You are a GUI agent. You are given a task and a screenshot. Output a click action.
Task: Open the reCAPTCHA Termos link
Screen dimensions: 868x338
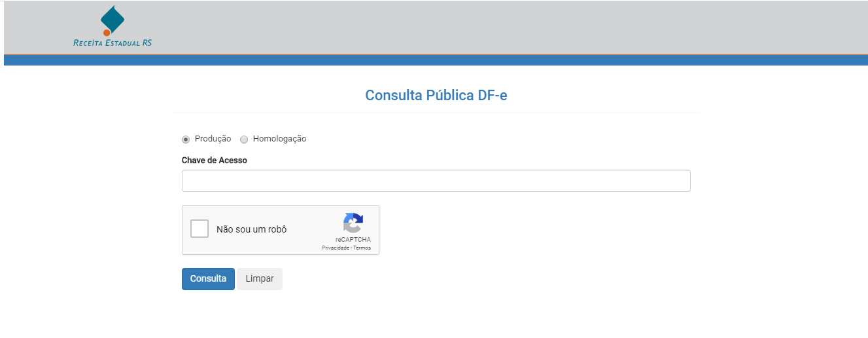[x=362, y=248]
